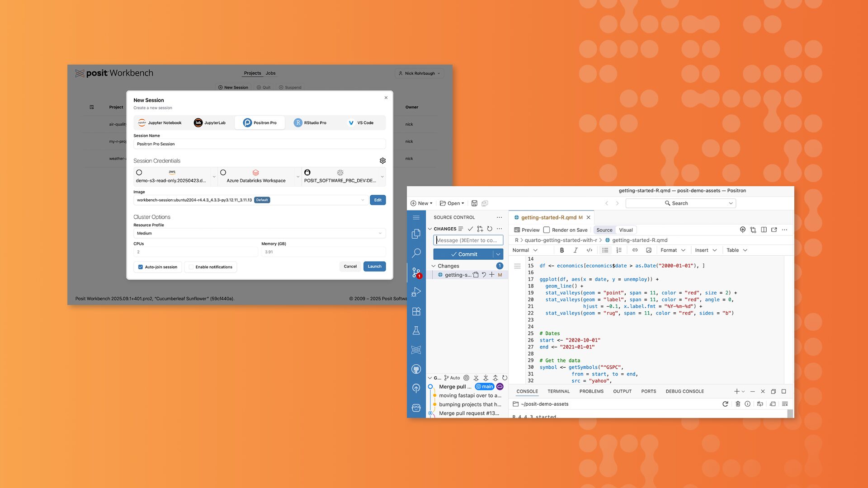
Task: Open the Resource Profile Medium dropdown
Action: [259, 234]
